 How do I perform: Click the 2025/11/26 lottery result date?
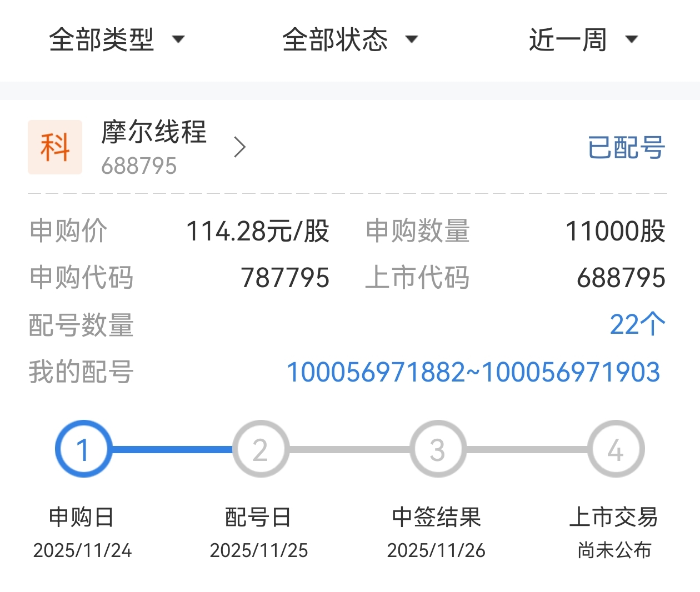click(x=436, y=550)
